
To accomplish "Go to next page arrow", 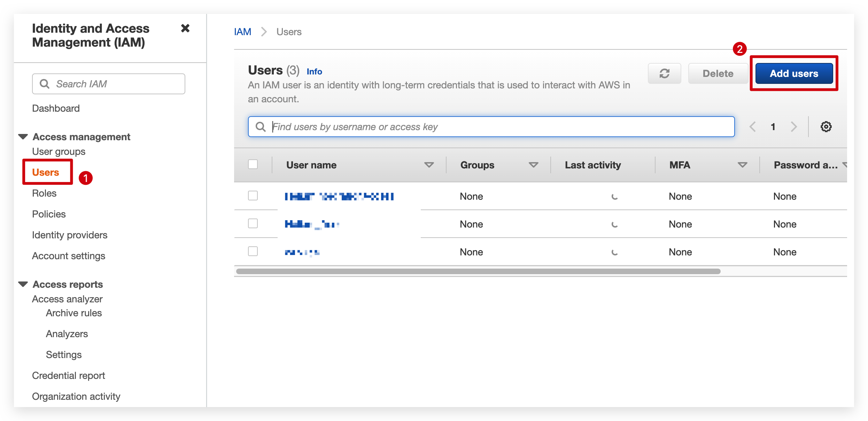I will coord(794,127).
